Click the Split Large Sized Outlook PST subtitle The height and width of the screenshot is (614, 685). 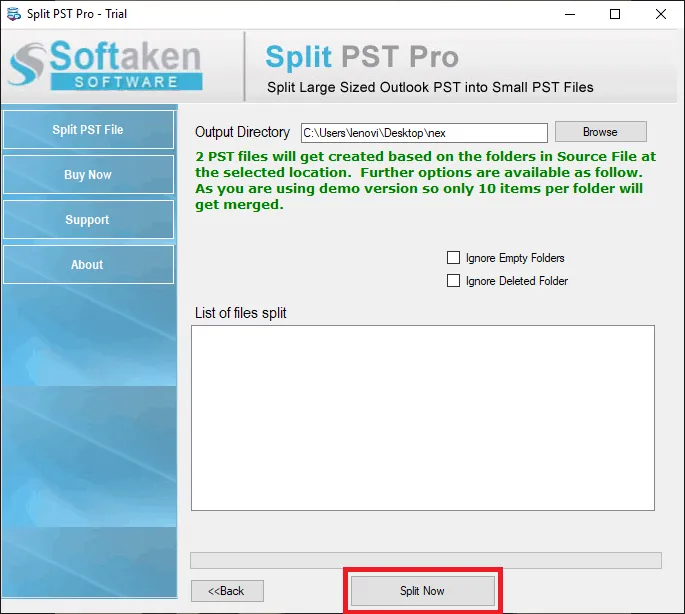pos(430,87)
